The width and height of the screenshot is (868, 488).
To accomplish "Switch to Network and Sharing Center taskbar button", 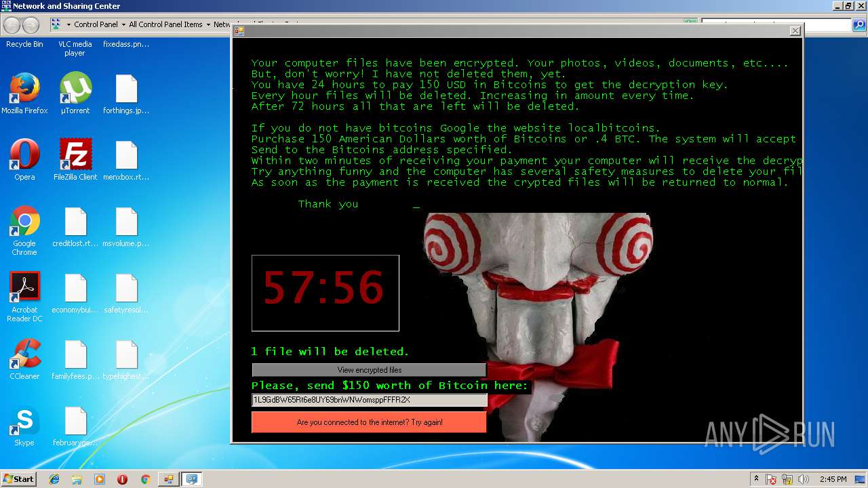I will tap(192, 479).
